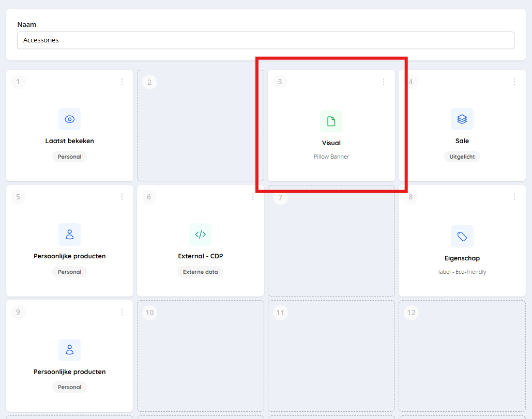Select empty slot 2
This screenshot has width=532, height=419.
click(201, 126)
